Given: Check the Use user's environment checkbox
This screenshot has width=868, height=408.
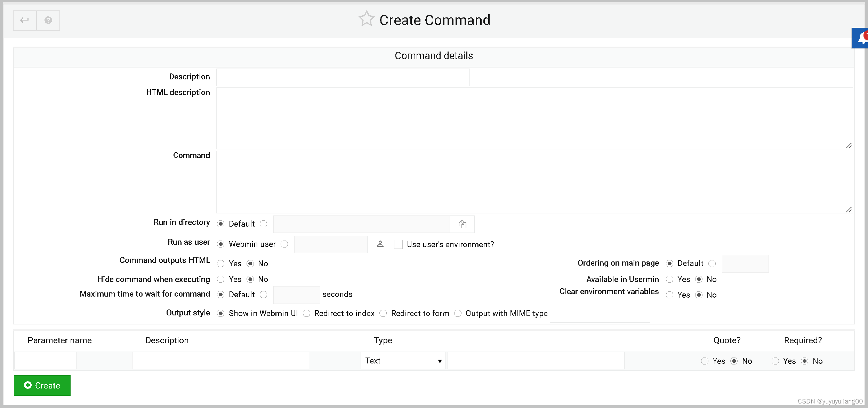Looking at the screenshot, I should [398, 244].
